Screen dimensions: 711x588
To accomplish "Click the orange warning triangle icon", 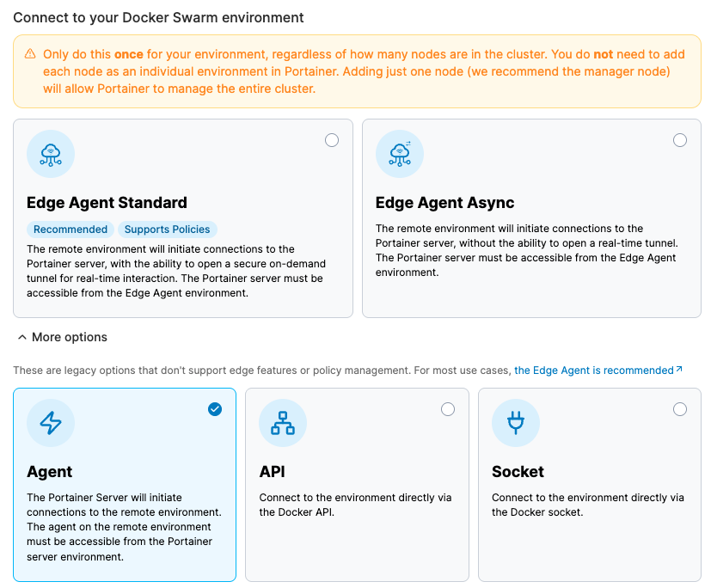I will pos(29,54).
